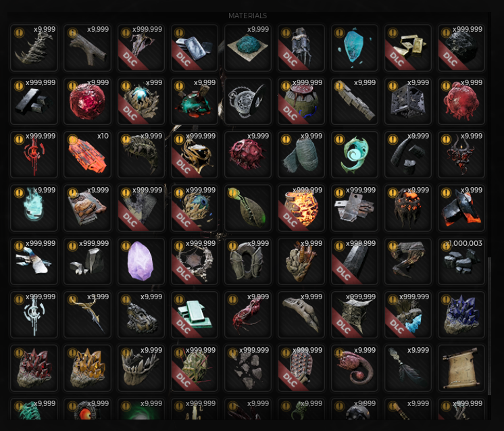Click the black feather x9,999 item
The height and width of the screenshot is (431, 504).
click(x=407, y=368)
